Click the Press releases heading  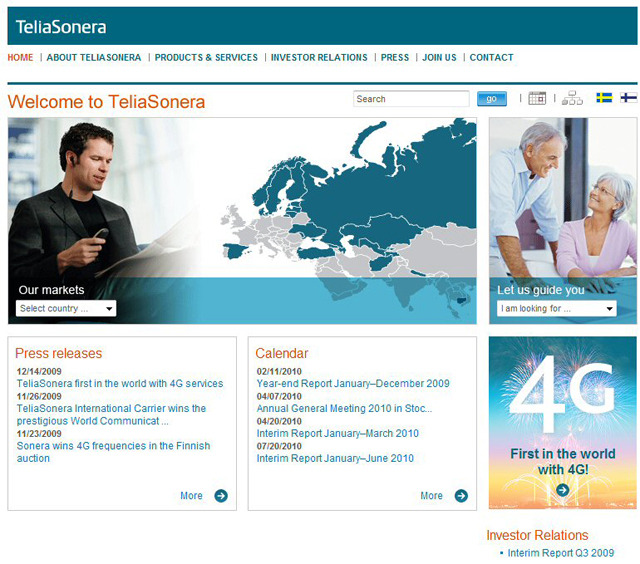click(x=58, y=353)
